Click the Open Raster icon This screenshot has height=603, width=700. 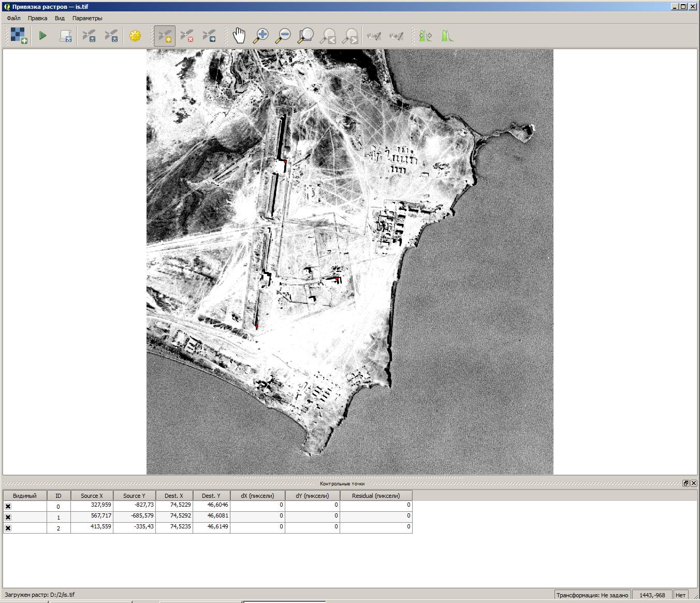point(19,36)
